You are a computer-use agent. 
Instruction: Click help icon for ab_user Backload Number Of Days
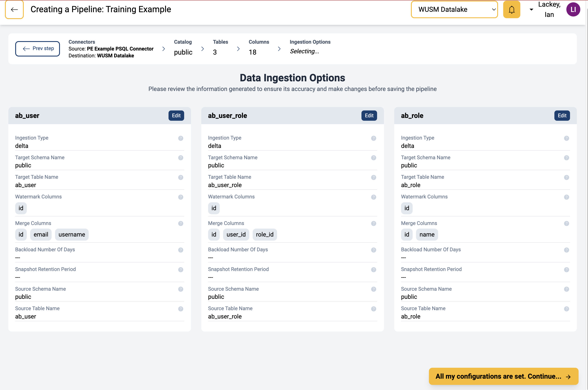[181, 250]
